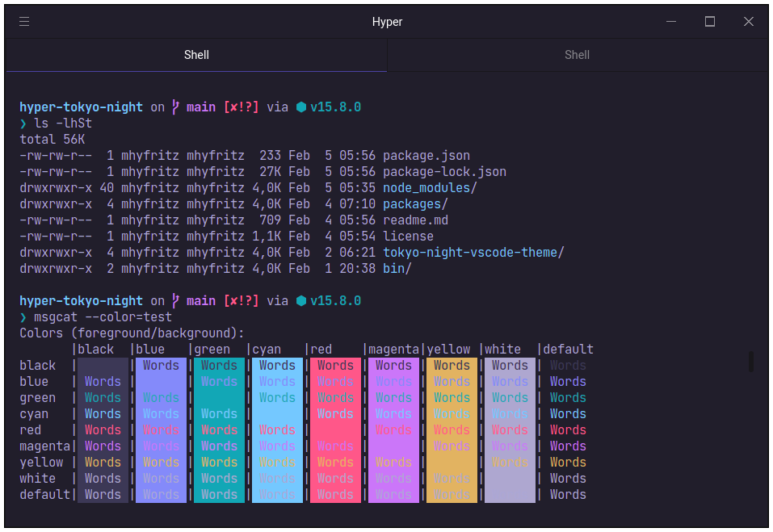Click the 'magenta' row label

pos(45,446)
